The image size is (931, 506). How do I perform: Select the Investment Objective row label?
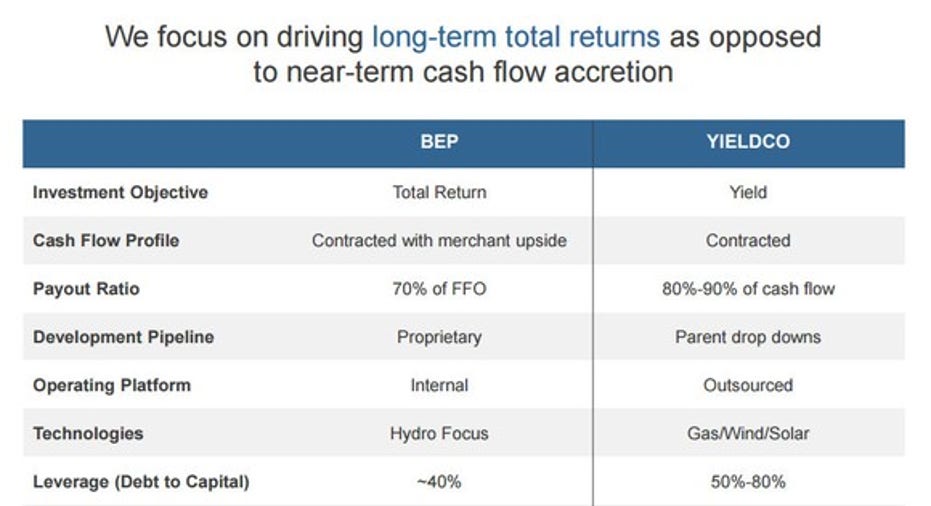point(120,193)
